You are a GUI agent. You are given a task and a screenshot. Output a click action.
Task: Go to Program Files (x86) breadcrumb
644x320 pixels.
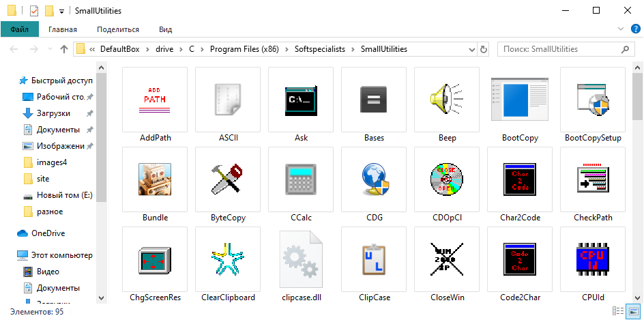point(244,49)
